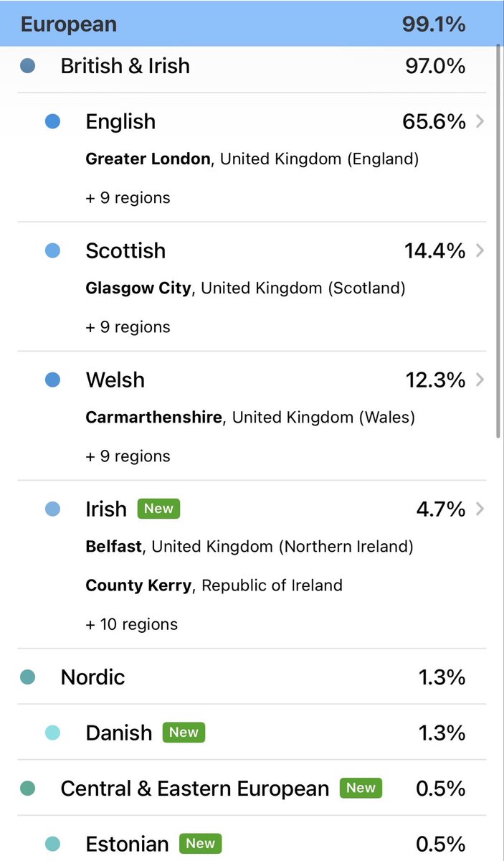Click New badge beside Central & Eastern European
The height and width of the screenshot is (861, 504).
[x=361, y=788]
